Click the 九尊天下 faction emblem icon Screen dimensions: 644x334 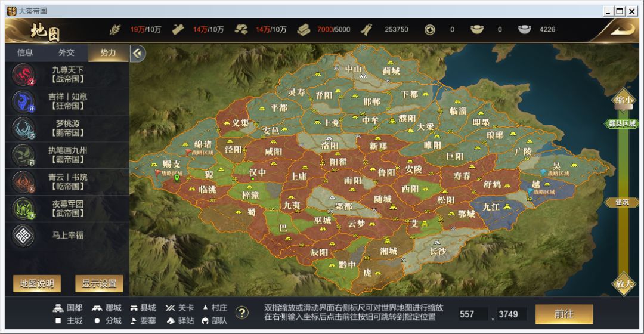(x=23, y=75)
